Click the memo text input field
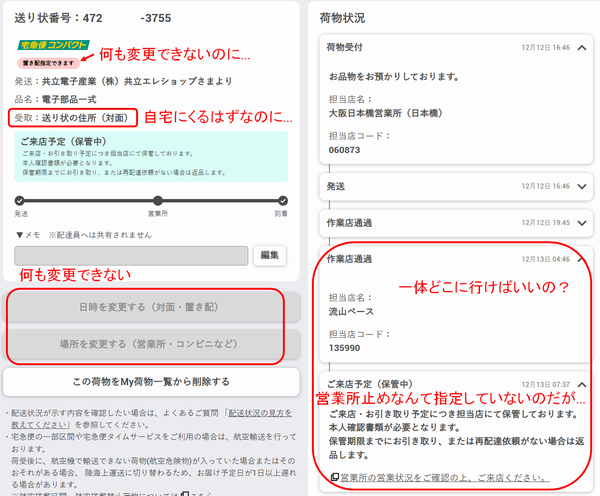This screenshot has width=600, height=496. (131, 255)
